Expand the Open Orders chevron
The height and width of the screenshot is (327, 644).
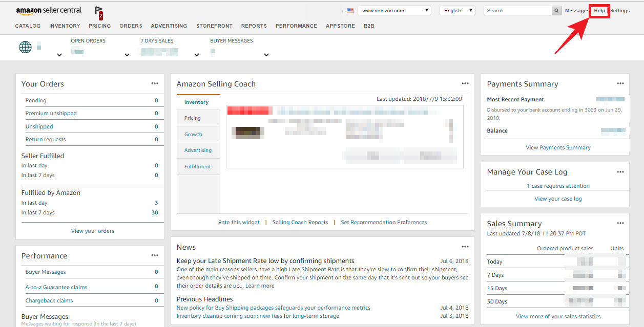click(x=127, y=55)
